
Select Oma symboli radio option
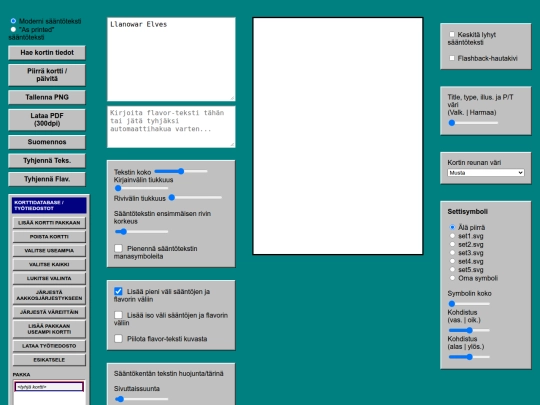(452, 278)
